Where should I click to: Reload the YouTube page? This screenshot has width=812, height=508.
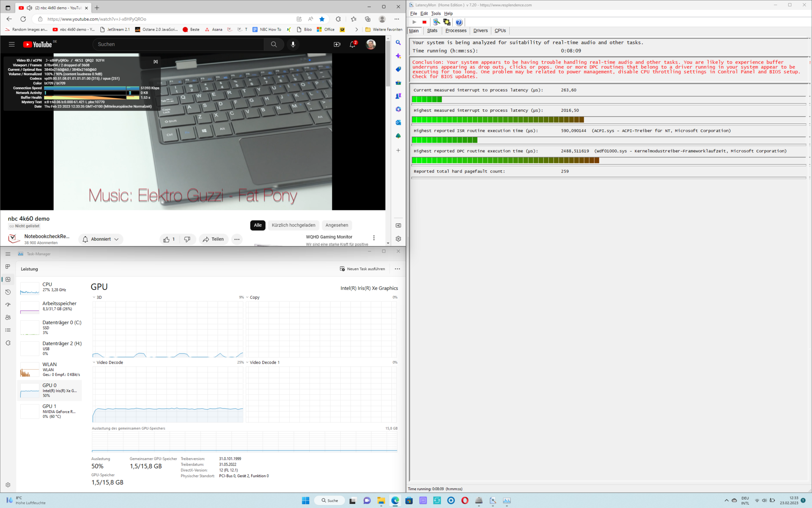(23, 19)
